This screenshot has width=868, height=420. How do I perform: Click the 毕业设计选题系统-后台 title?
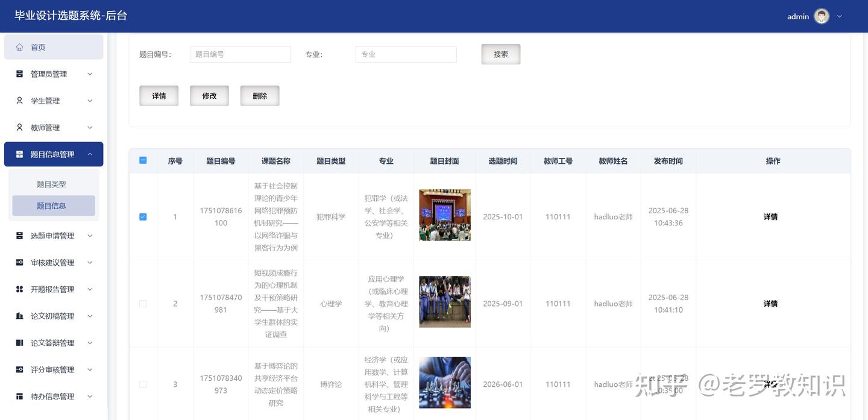pos(71,16)
